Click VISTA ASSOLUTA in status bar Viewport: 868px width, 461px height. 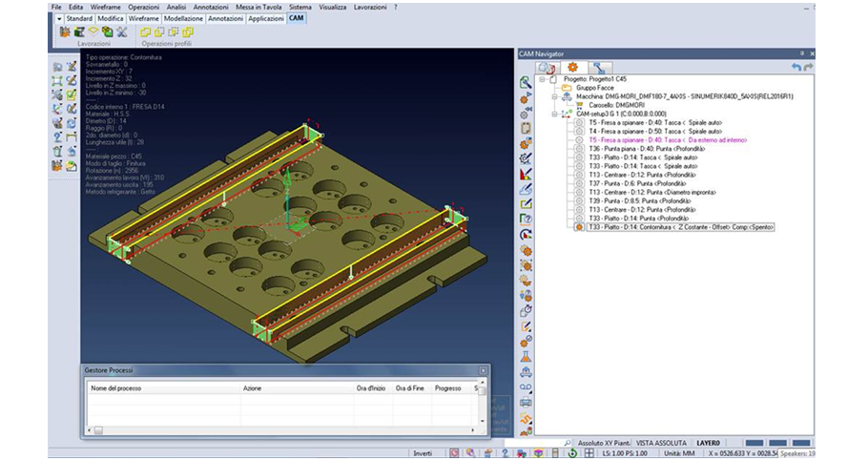pos(661,443)
